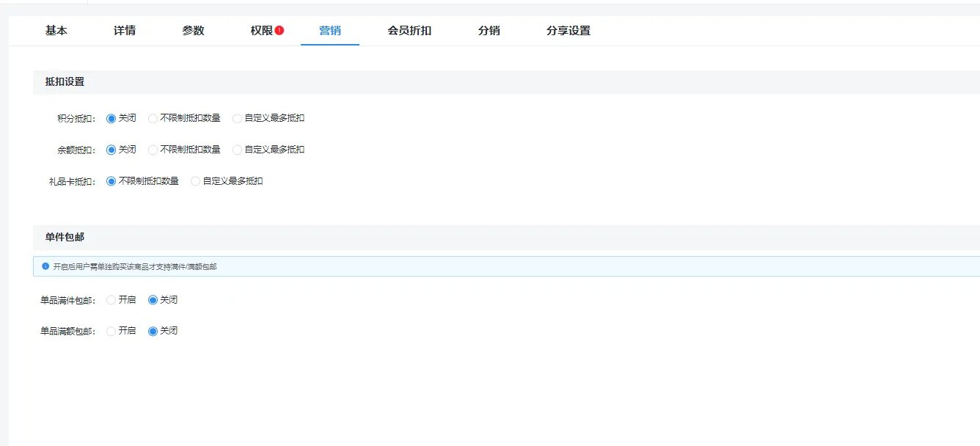This screenshot has width=980, height=446.
Task: Open the 详情 tab
Action: coord(125,31)
